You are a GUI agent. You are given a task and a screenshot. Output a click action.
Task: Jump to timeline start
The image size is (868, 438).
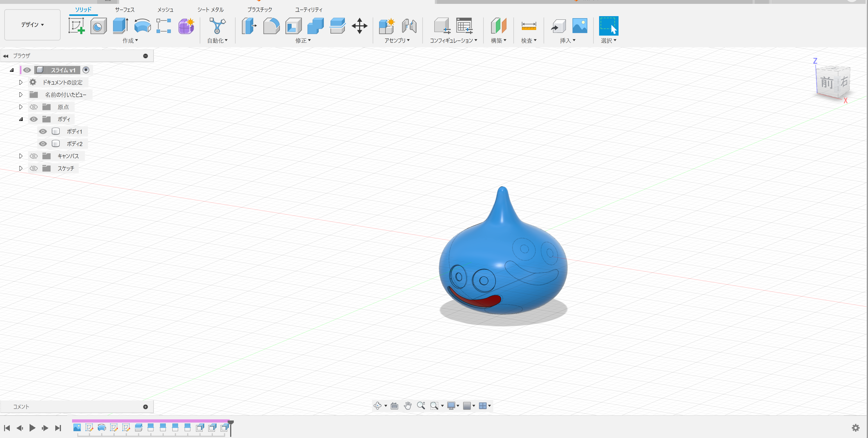(7, 428)
